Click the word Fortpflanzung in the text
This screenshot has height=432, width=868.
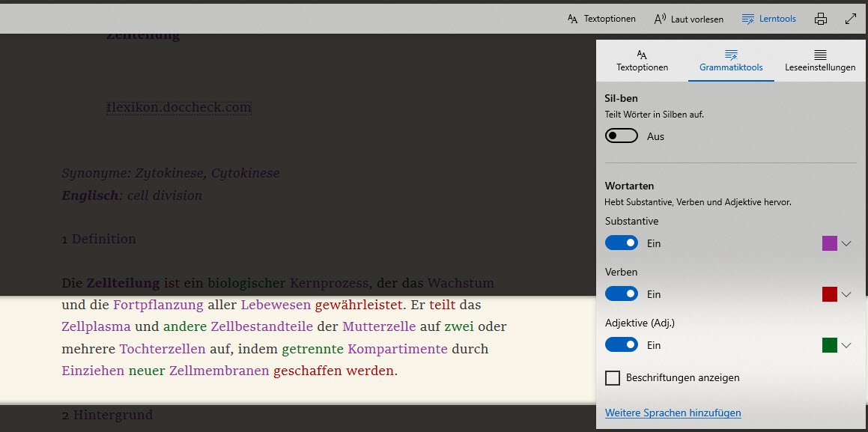pyautogui.click(x=158, y=305)
